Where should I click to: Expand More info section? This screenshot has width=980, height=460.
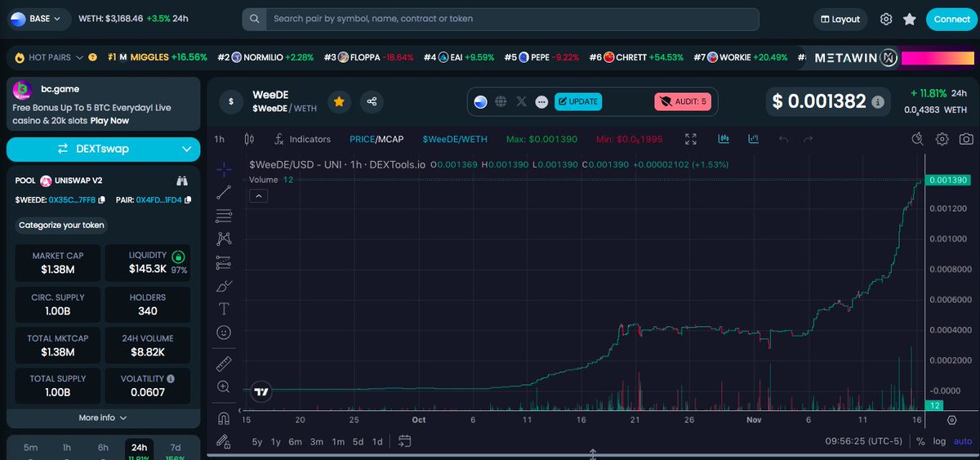point(103,418)
